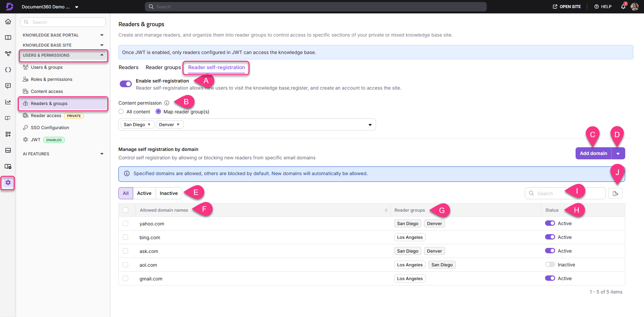Disable the Enable self-registration toggle

[x=125, y=84]
